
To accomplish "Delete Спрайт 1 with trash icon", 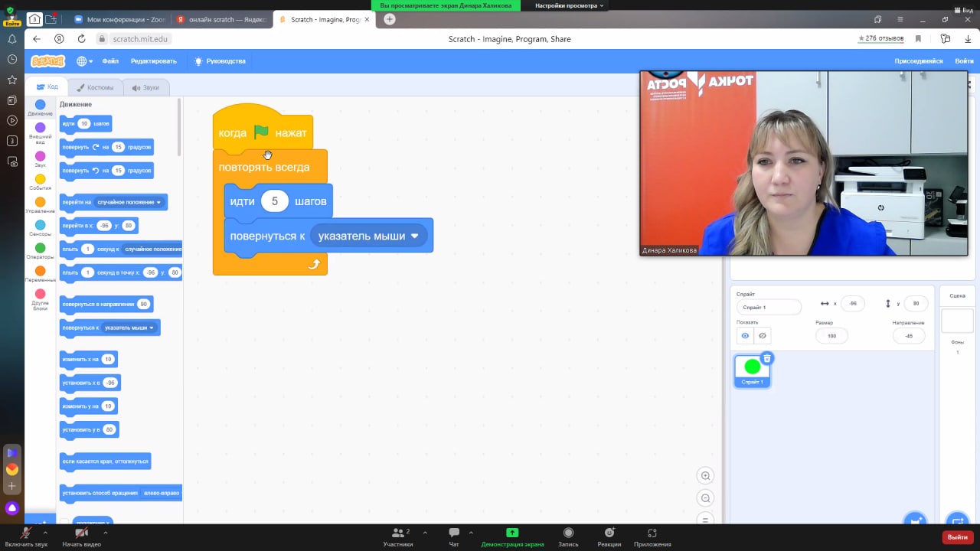I will coord(767,358).
